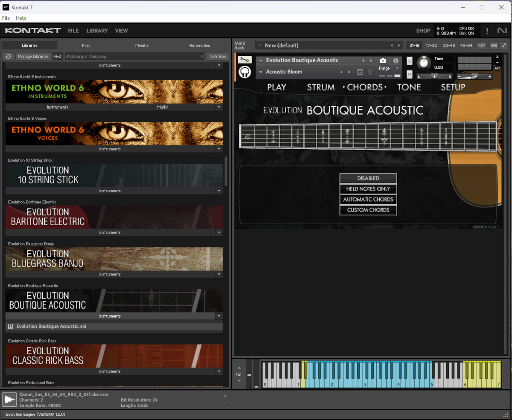Adjust the Tune knob
The height and width of the screenshot is (420, 512).
[424, 63]
